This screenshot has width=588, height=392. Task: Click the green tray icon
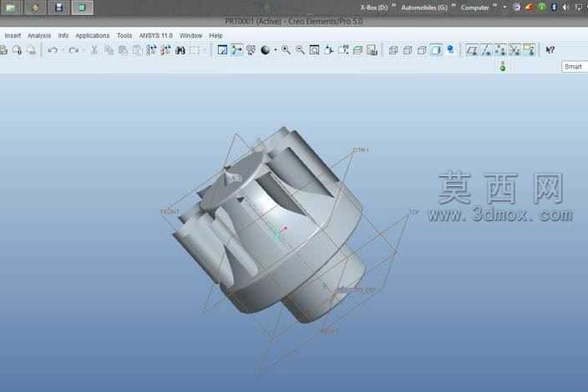[x=541, y=8]
